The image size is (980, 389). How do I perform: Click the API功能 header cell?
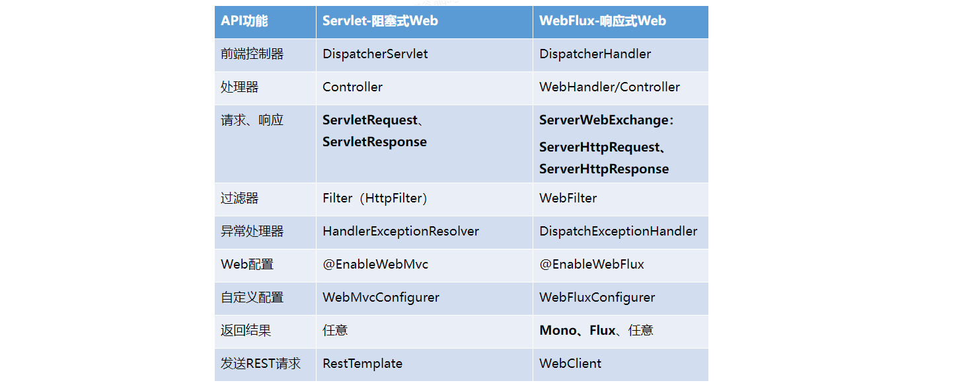(x=265, y=22)
